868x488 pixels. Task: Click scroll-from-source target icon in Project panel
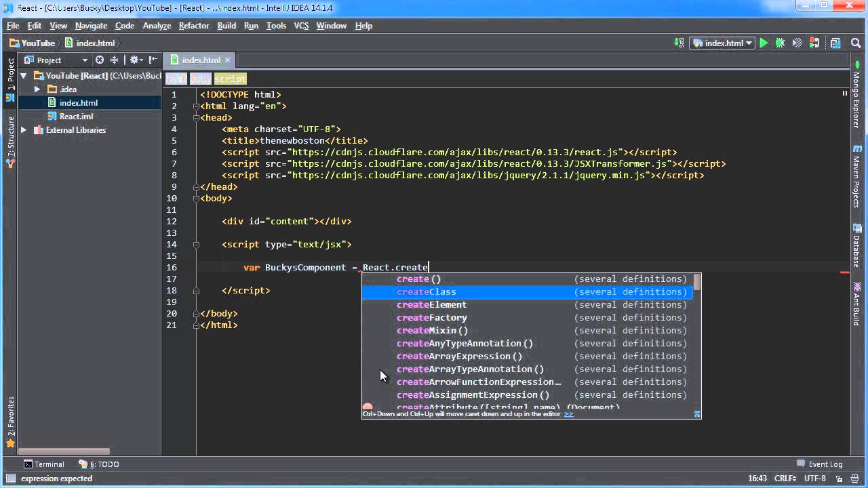(100, 60)
